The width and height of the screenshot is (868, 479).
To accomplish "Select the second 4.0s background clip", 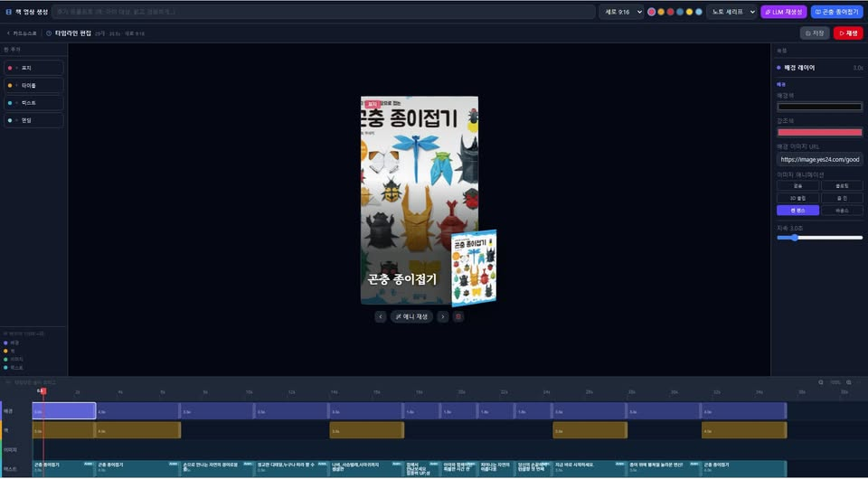I will (138, 411).
